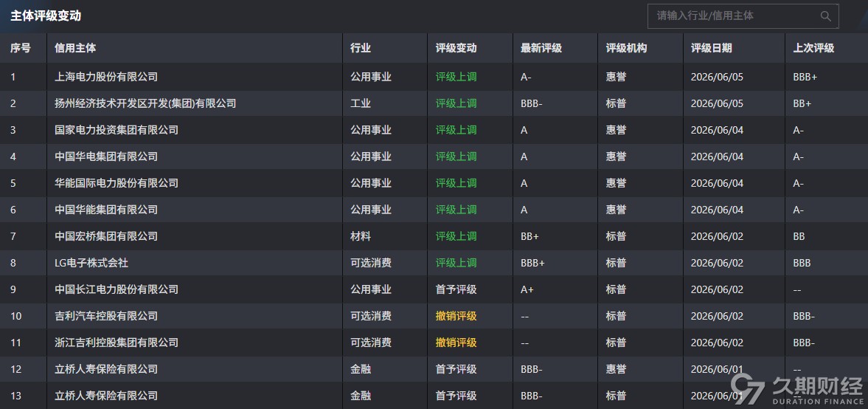Image resolution: width=868 pixels, height=409 pixels.
Task: Open 扬州经济技术开发区开发(集团)有限公司 entity
Action: [x=145, y=103]
